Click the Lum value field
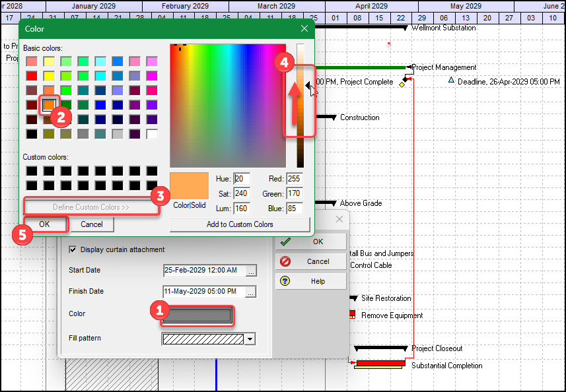This screenshot has width=566, height=392. point(242,209)
